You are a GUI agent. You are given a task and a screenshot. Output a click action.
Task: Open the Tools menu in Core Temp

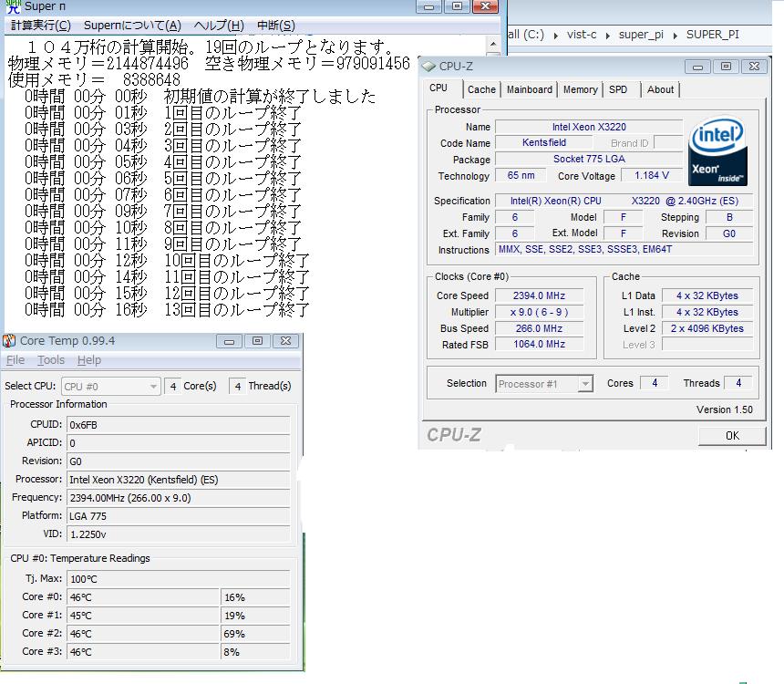pos(51,360)
